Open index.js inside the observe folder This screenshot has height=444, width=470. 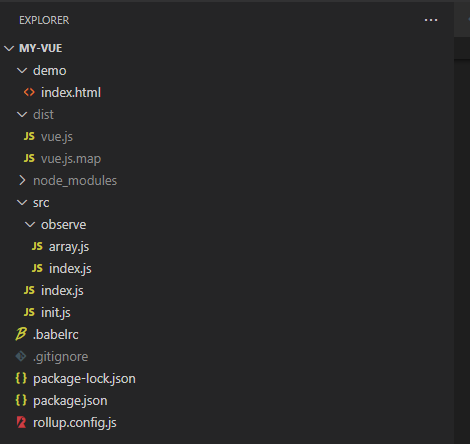tap(70, 269)
